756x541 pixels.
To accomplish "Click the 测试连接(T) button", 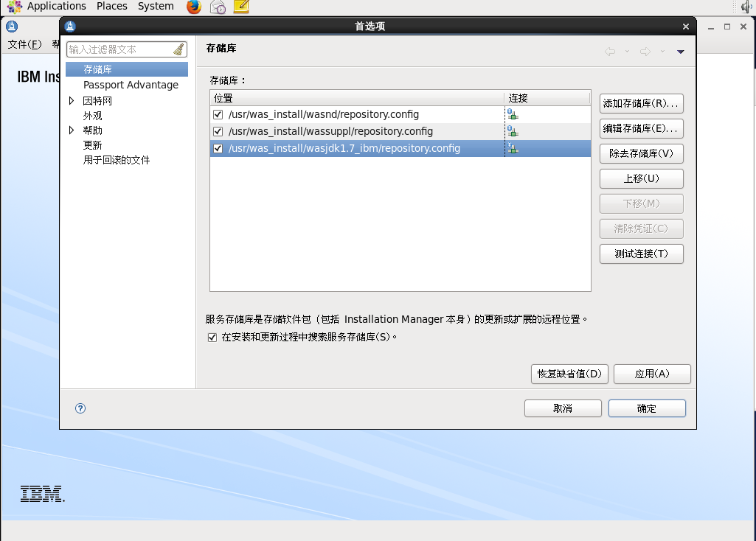I will pyautogui.click(x=641, y=254).
